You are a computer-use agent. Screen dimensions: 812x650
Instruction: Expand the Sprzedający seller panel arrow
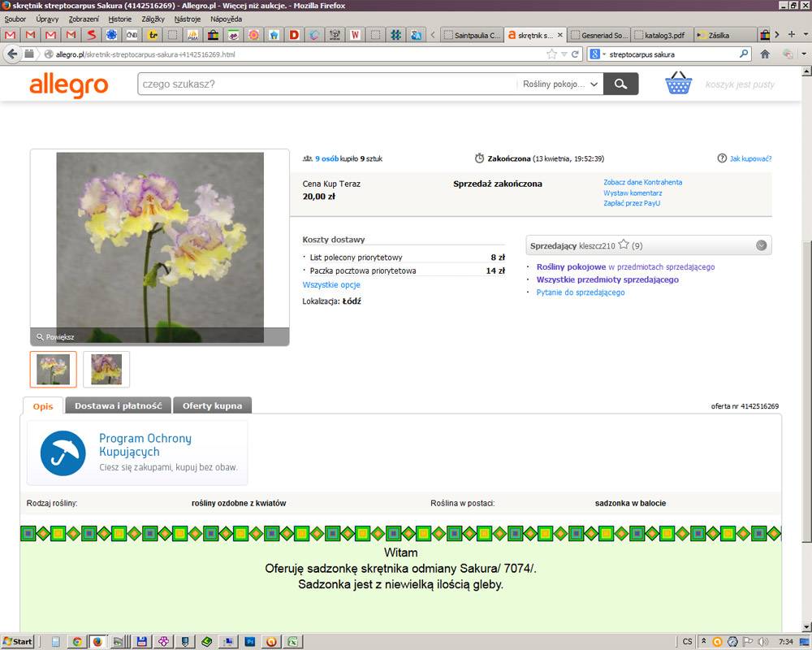762,245
